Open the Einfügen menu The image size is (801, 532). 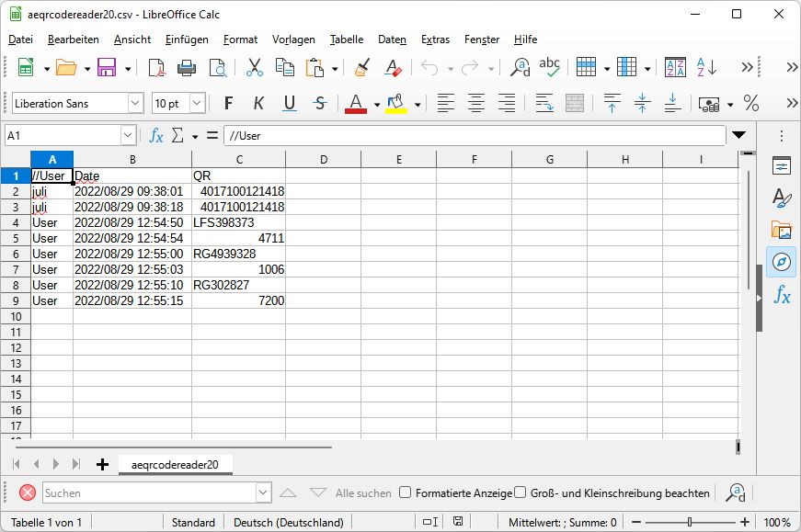pos(187,40)
